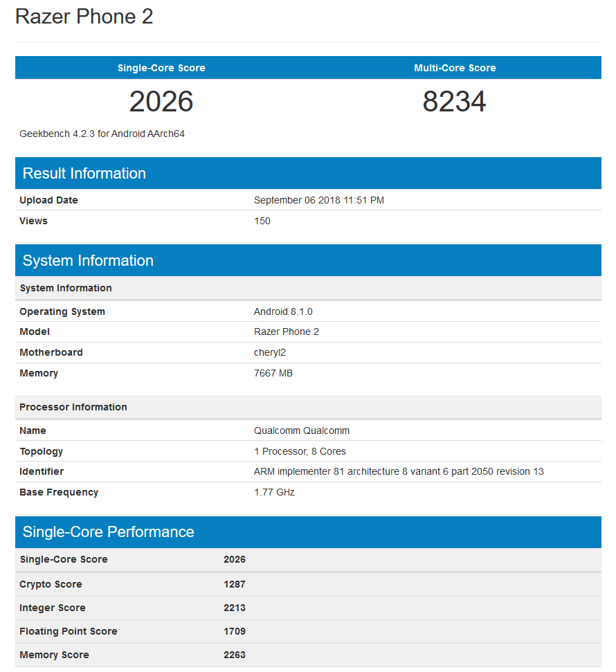
Task: Click the upload date September 06 2018 value
Action: (x=319, y=200)
